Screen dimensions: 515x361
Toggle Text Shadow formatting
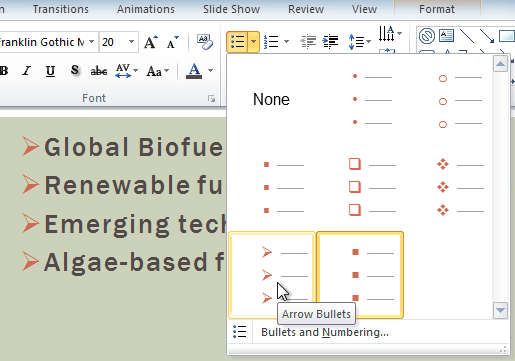pos(75,70)
